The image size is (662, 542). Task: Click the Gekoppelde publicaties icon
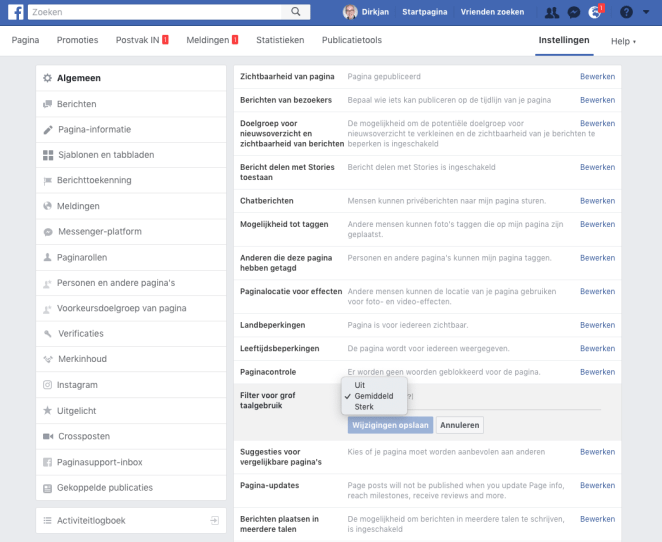click(x=47, y=488)
